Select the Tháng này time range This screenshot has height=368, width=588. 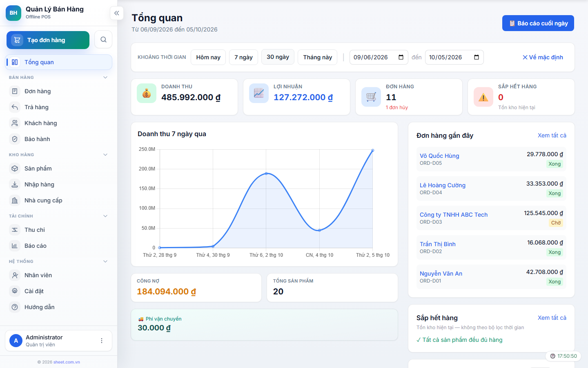(318, 57)
